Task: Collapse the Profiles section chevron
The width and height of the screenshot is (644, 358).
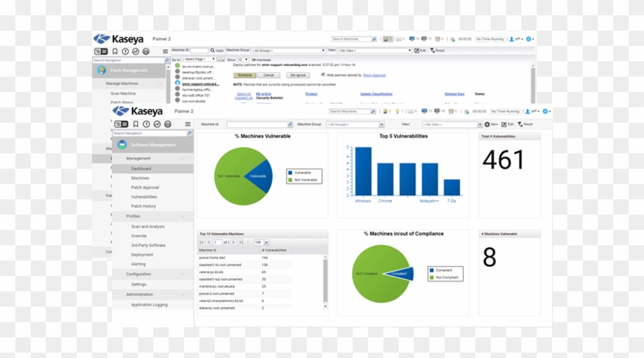Action: [x=182, y=216]
